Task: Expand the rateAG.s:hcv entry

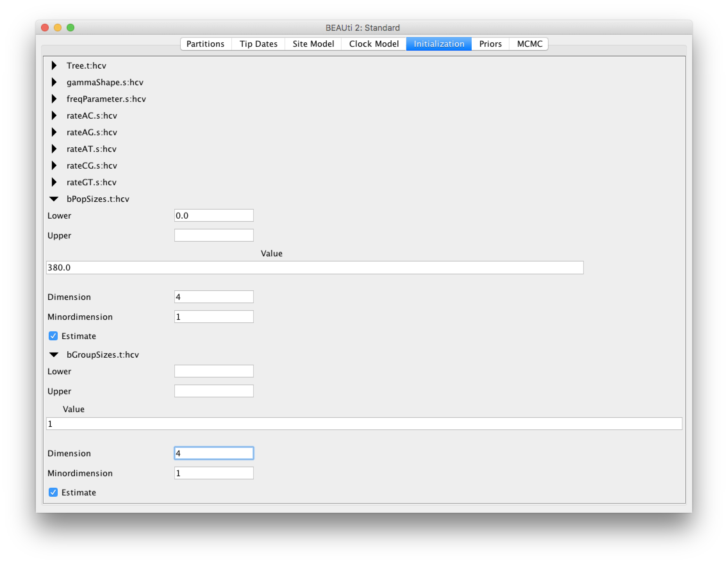Action: (x=54, y=132)
